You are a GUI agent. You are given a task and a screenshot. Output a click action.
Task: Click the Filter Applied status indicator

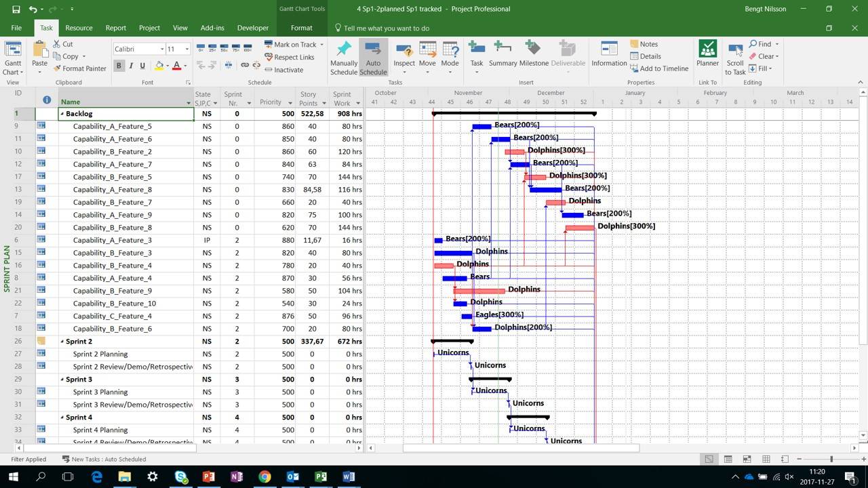(x=28, y=459)
